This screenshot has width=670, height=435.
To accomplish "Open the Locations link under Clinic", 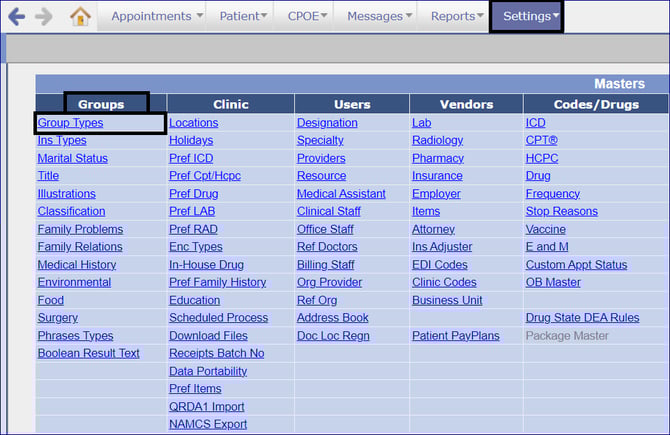I will click(193, 123).
